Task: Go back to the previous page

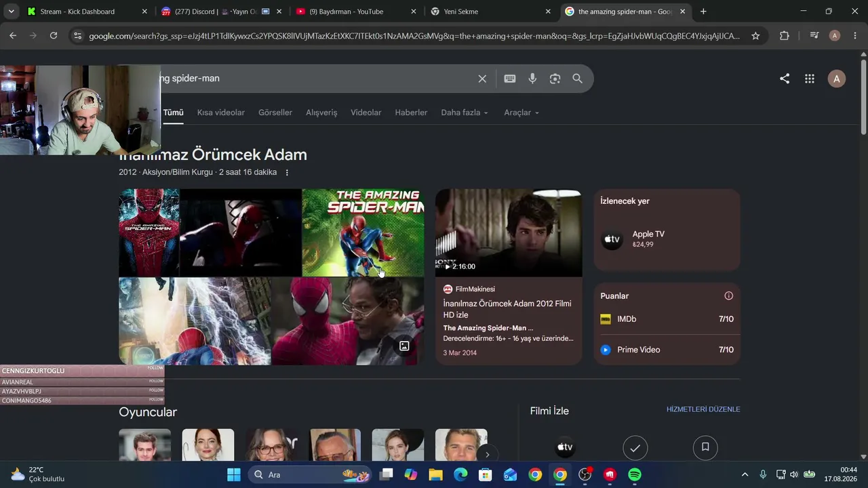Action: point(13,36)
